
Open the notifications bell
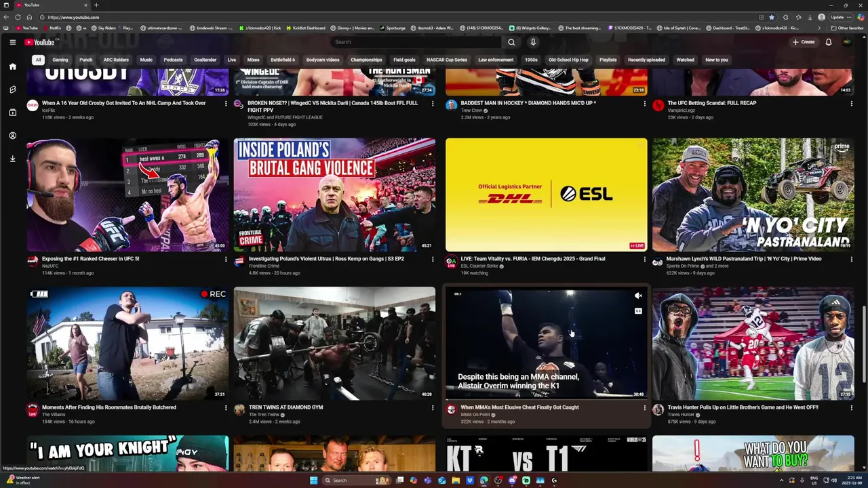click(828, 42)
